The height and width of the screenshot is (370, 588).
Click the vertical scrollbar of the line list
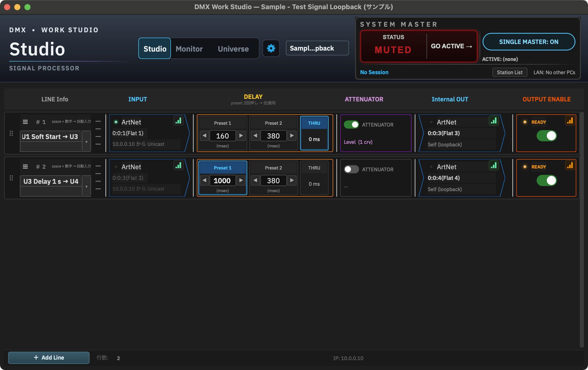[x=582, y=230]
